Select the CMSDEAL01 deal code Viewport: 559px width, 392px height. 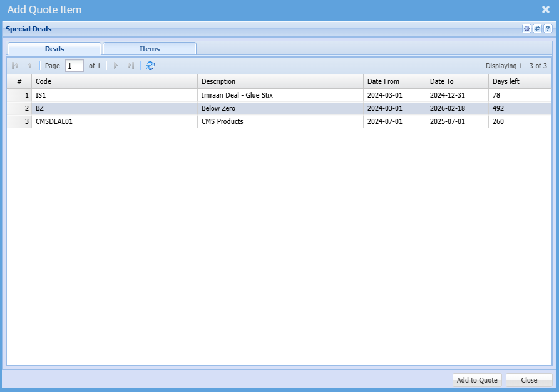pos(54,121)
